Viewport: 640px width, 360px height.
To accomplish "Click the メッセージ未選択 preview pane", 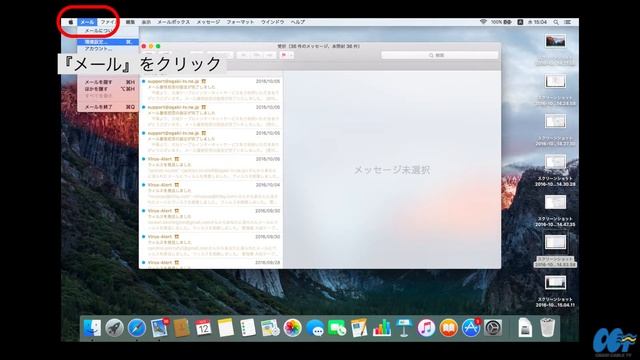I will 392,170.
